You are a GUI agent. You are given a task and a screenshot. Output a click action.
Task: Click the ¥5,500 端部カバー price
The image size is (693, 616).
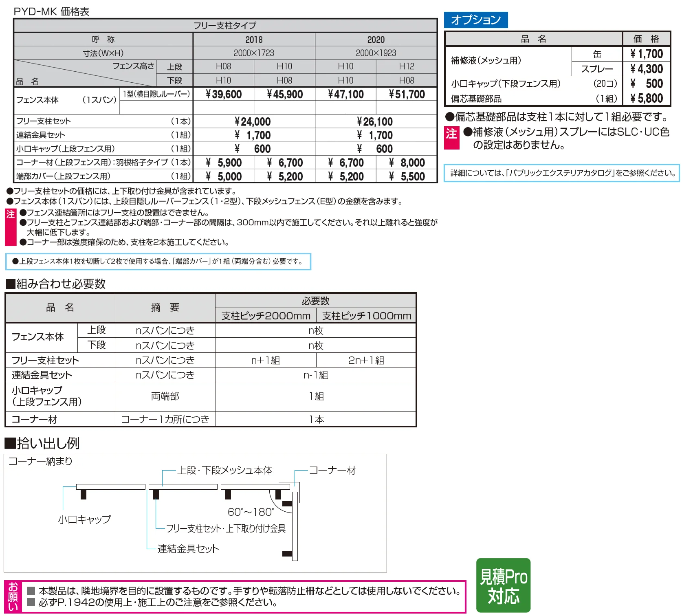tap(407, 176)
